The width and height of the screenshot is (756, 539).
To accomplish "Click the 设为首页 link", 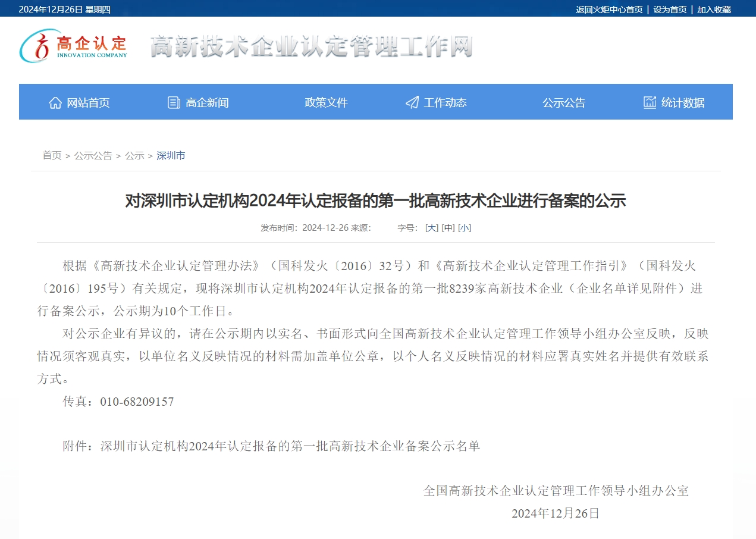I will point(670,10).
